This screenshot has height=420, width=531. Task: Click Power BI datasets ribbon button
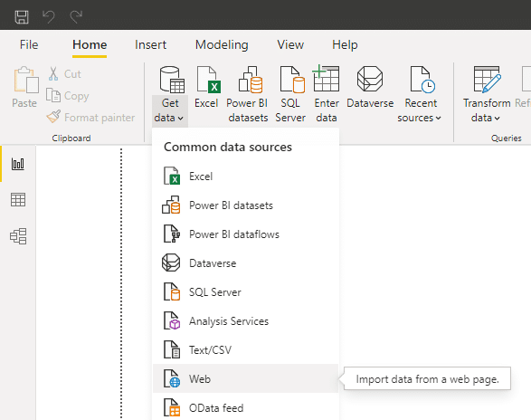(248, 94)
